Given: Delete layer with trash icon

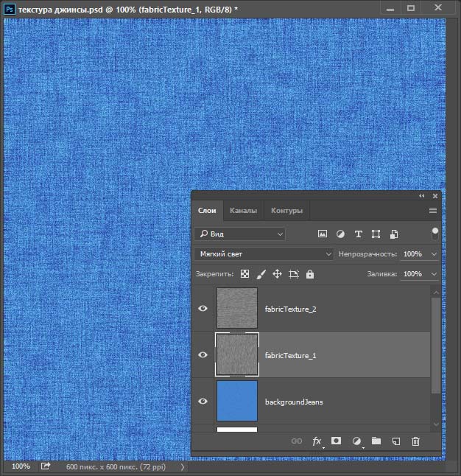Looking at the screenshot, I should click(x=415, y=441).
